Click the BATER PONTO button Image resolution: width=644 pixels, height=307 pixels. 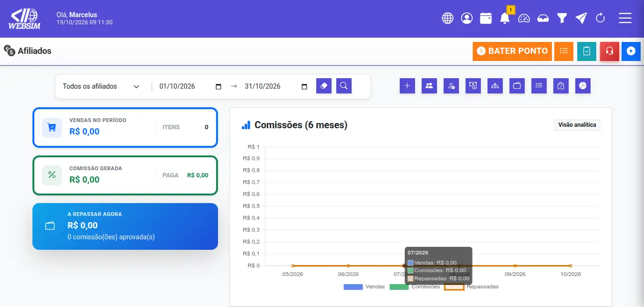coord(512,51)
